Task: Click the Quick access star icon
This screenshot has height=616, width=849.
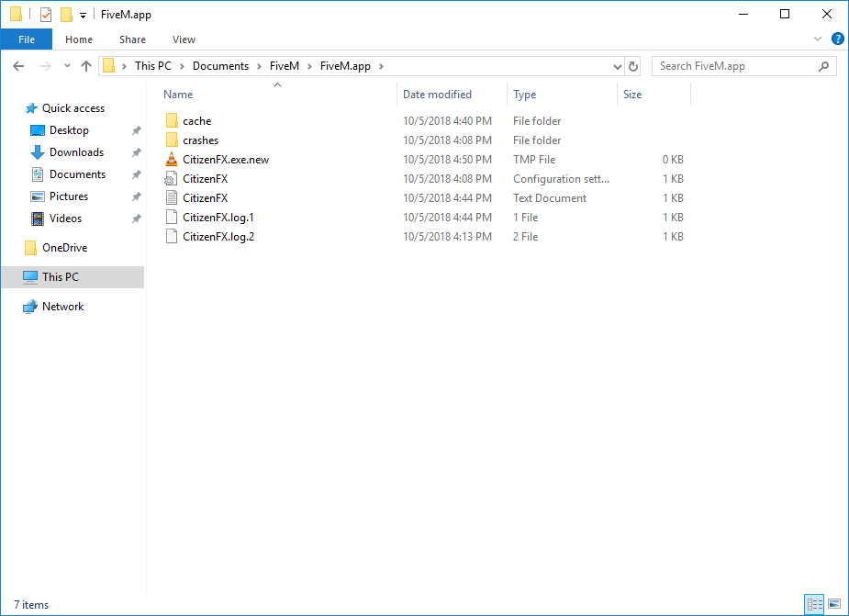Action: point(31,108)
